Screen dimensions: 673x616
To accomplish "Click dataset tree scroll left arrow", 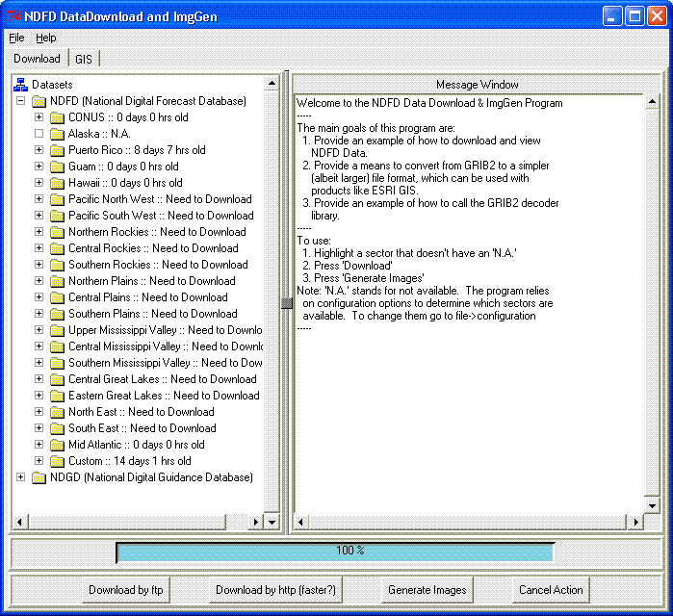I will coord(19,522).
